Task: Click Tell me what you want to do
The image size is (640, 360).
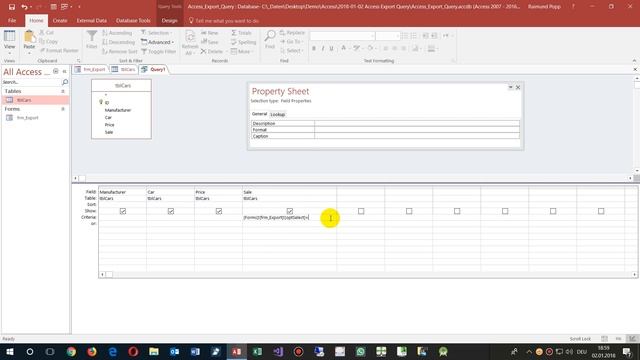Action: pyautogui.click(x=224, y=20)
